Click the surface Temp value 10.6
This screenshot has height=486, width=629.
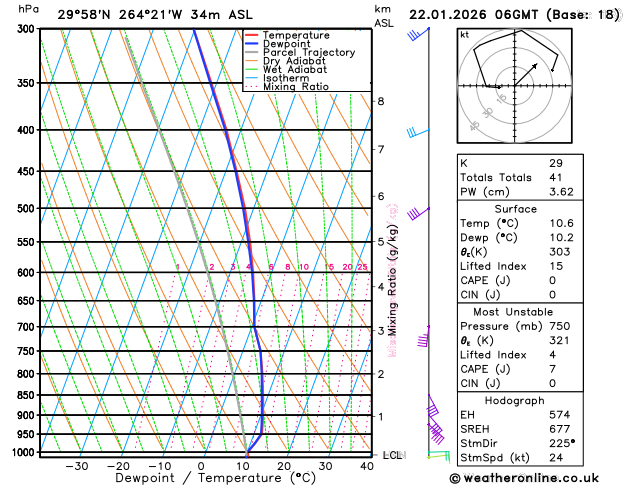pos(561,223)
